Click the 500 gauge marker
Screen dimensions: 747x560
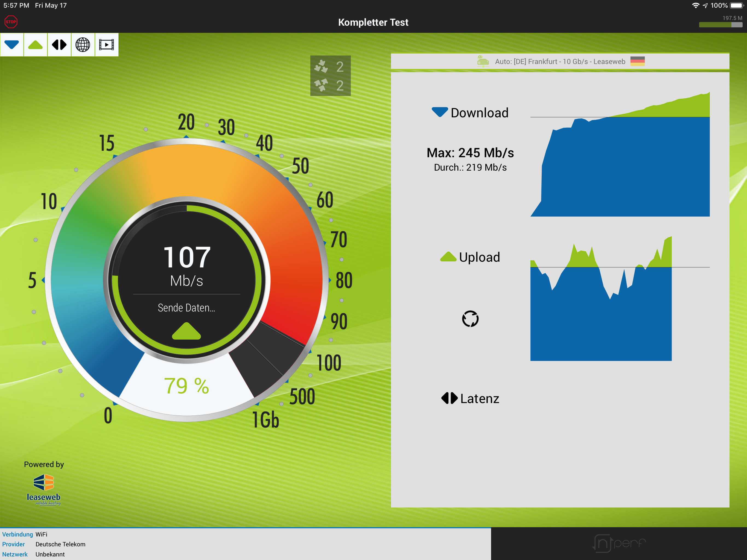coord(302,396)
